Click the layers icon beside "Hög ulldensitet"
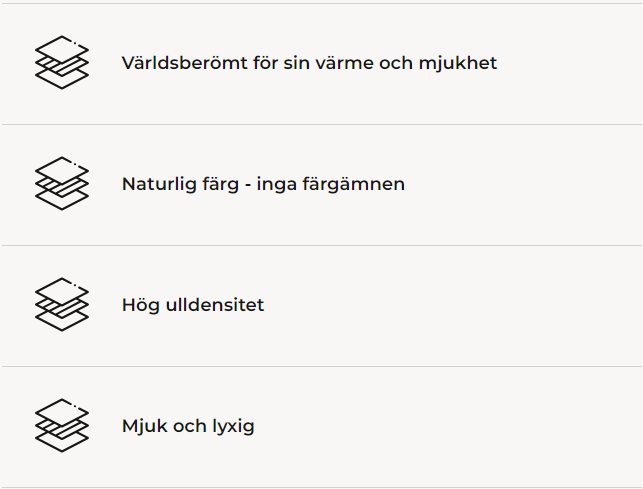The width and height of the screenshot is (643, 489). click(62, 305)
